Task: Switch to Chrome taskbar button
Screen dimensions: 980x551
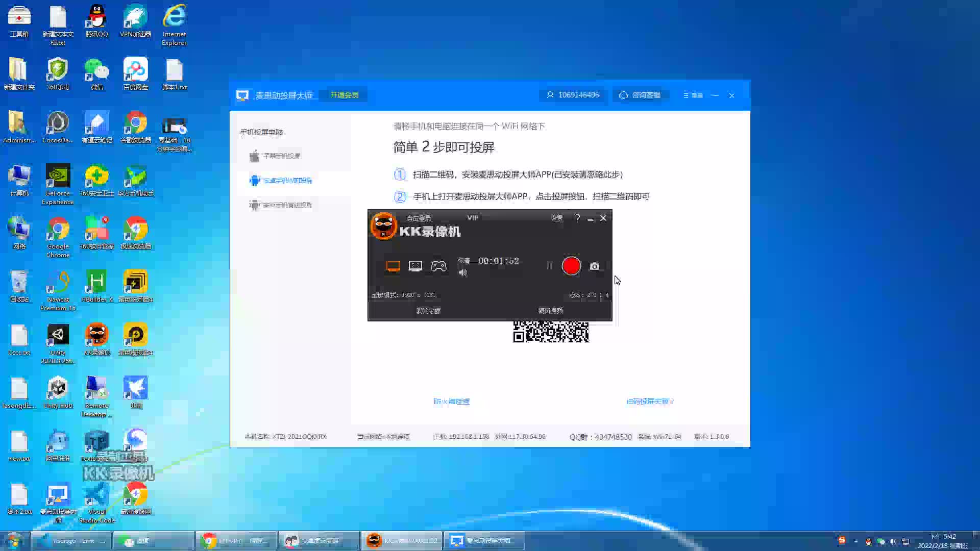Action: [236, 541]
